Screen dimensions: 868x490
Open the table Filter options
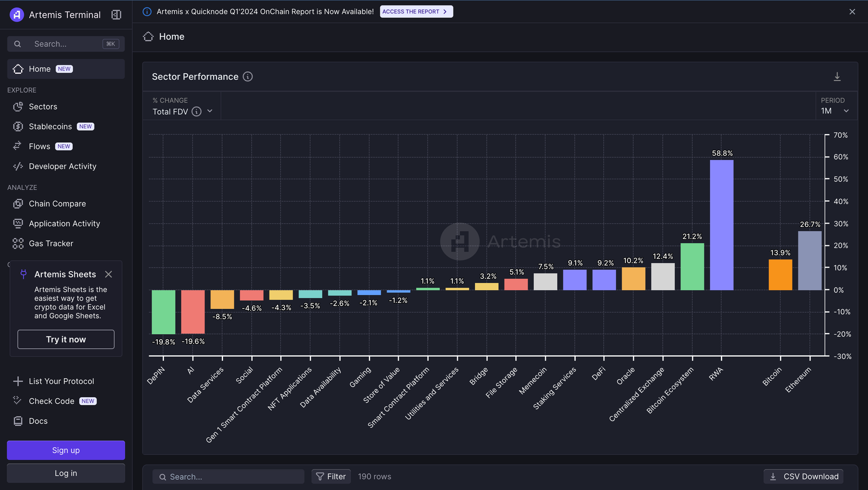(331, 476)
